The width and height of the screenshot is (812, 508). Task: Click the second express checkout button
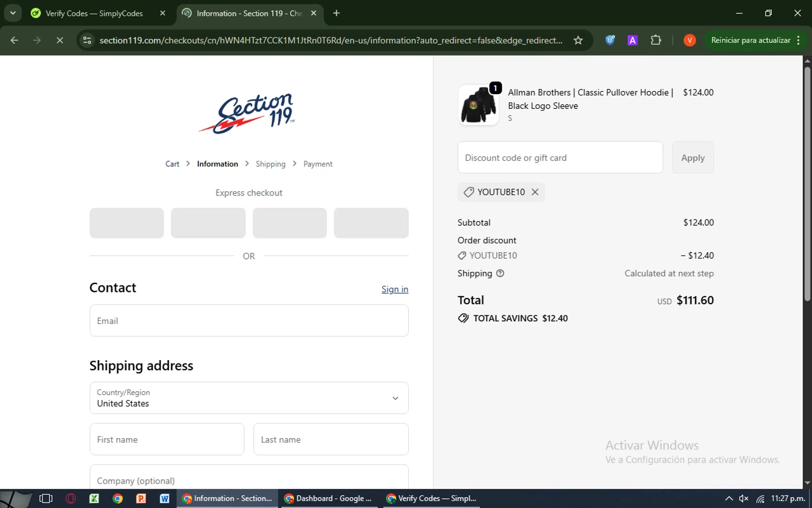point(208,223)
